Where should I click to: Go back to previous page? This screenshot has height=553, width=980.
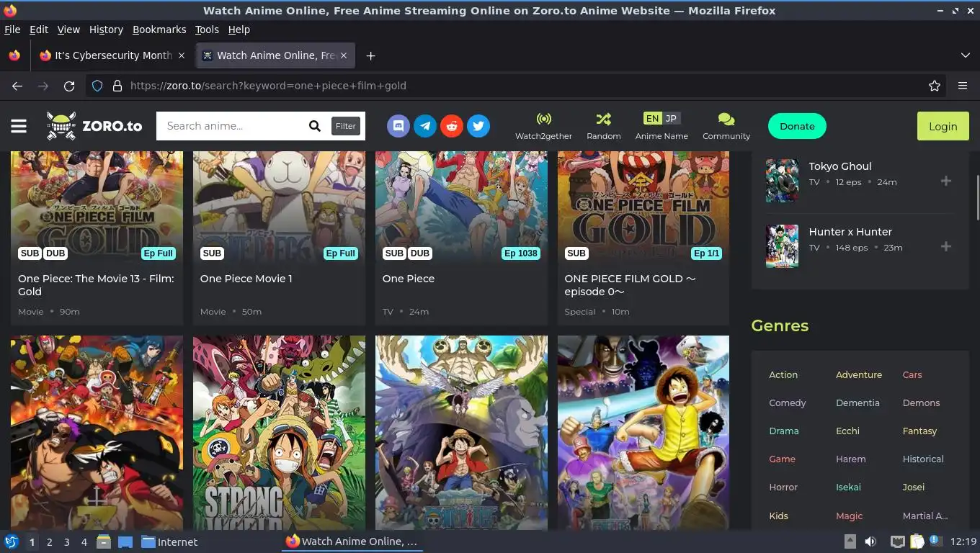[x=17, y=86]
